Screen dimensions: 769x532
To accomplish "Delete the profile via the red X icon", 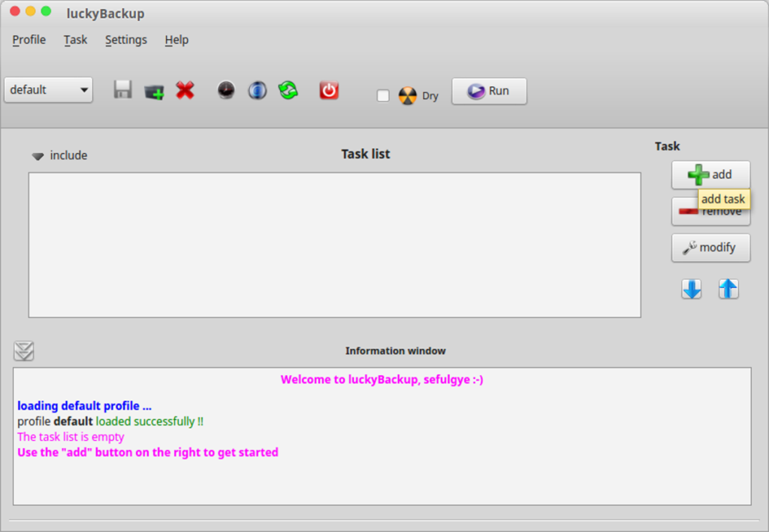I will 185,89.
